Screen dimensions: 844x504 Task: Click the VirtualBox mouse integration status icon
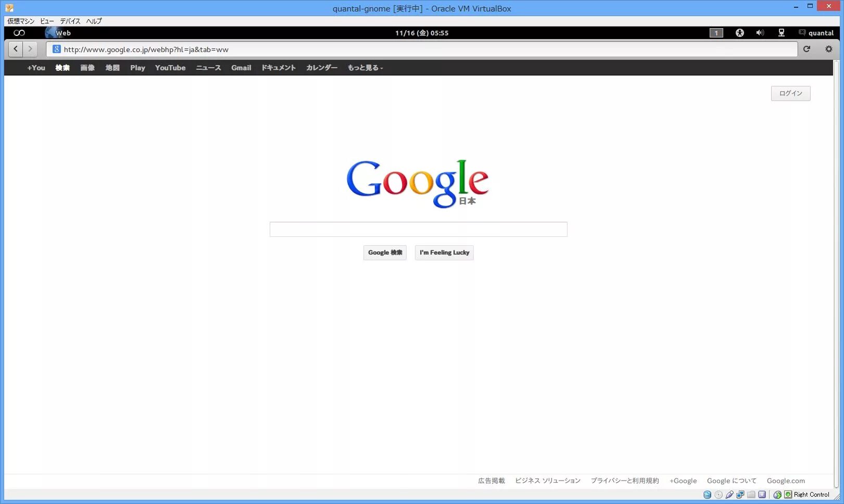click(x=777, y=495)
